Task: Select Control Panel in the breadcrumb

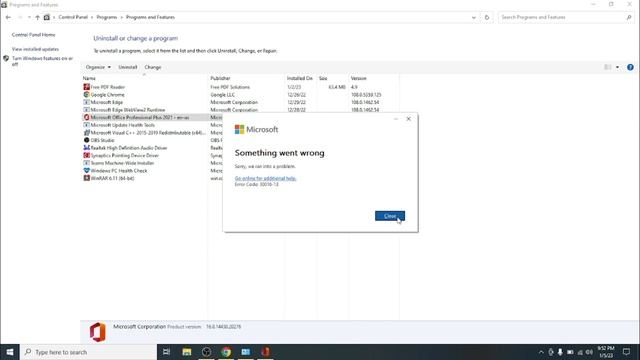Action: tap(73, 17)
